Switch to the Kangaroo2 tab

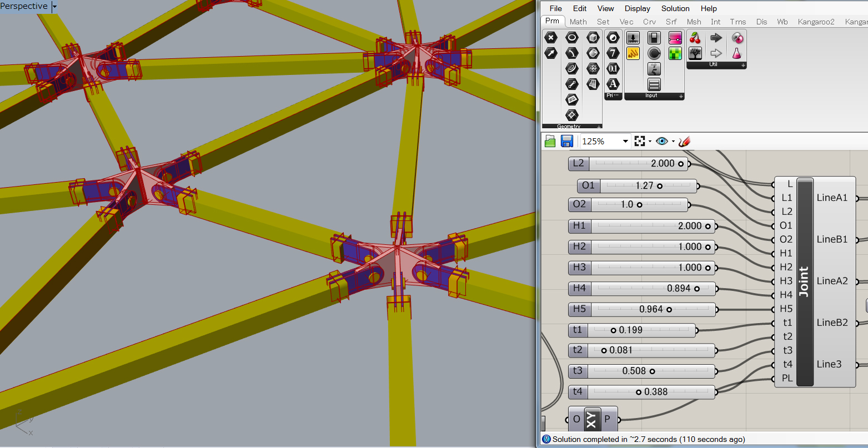tap(816, 22)
